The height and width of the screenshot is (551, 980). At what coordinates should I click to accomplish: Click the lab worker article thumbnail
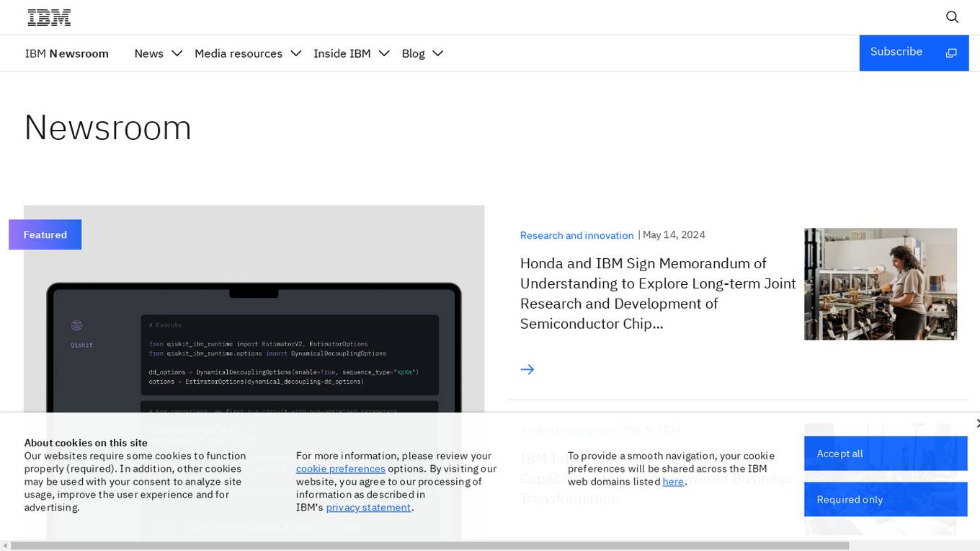pyautogui.click(x=881, y=284)
